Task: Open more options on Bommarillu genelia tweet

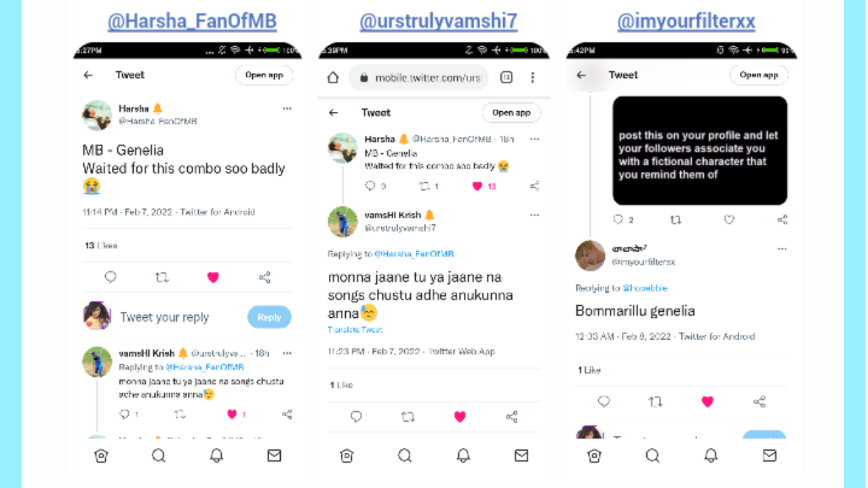Action: (782, 249)
